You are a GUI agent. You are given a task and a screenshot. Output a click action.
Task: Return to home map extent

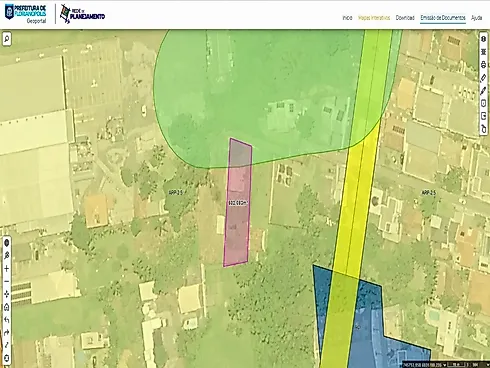(x=7, y=307)
